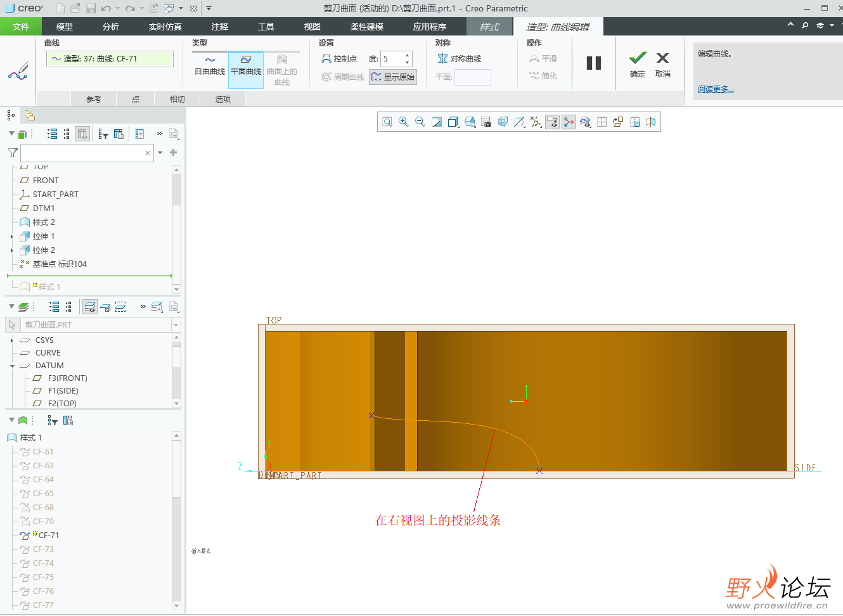
Task: Open the 剪刀曲面.PRT layer dropdown
Action: pos(176,324)
